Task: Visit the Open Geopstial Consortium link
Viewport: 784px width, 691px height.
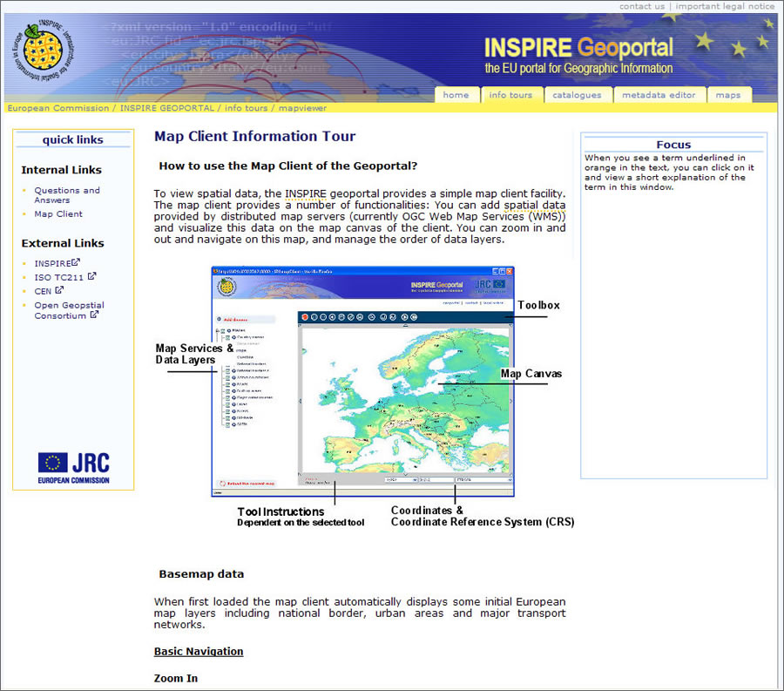Action: pyautogui.click(x=69, y=310)
